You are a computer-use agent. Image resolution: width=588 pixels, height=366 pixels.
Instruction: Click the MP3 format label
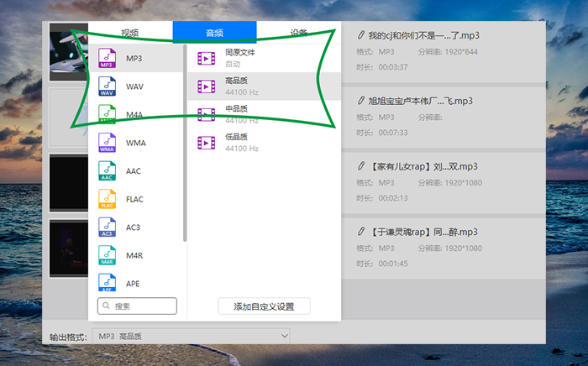coord(134,59)
